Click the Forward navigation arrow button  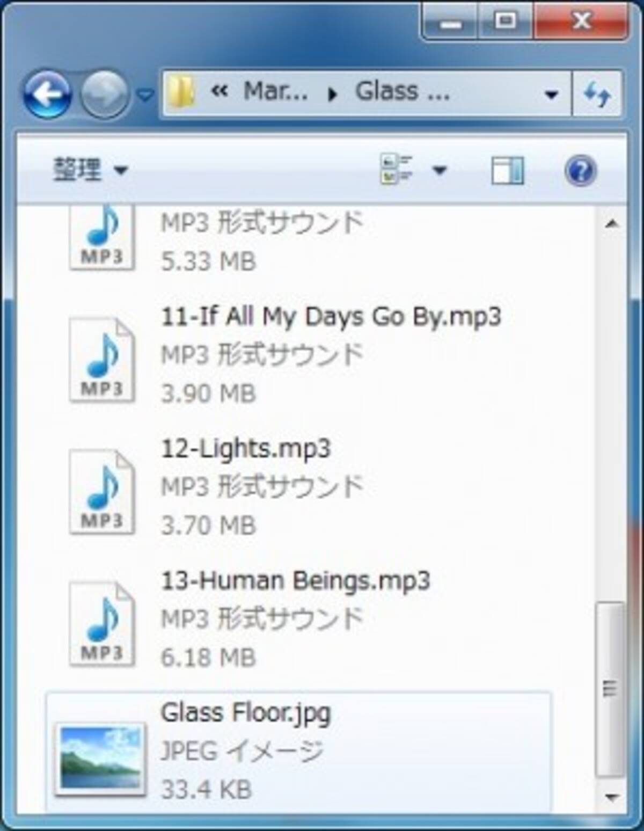(x=104, y=94)
